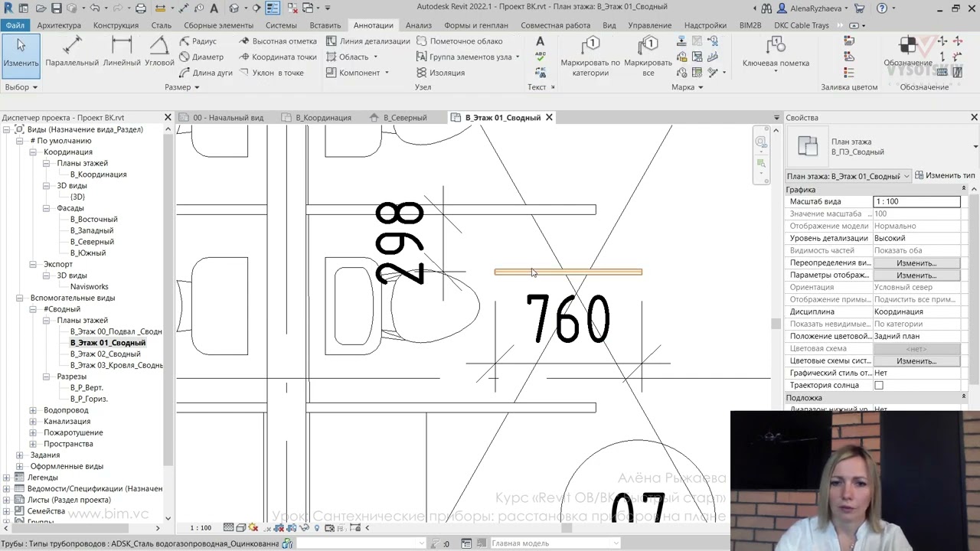
Task: Click the Масштаб вида input field
Action: click(x=916, y=201)
